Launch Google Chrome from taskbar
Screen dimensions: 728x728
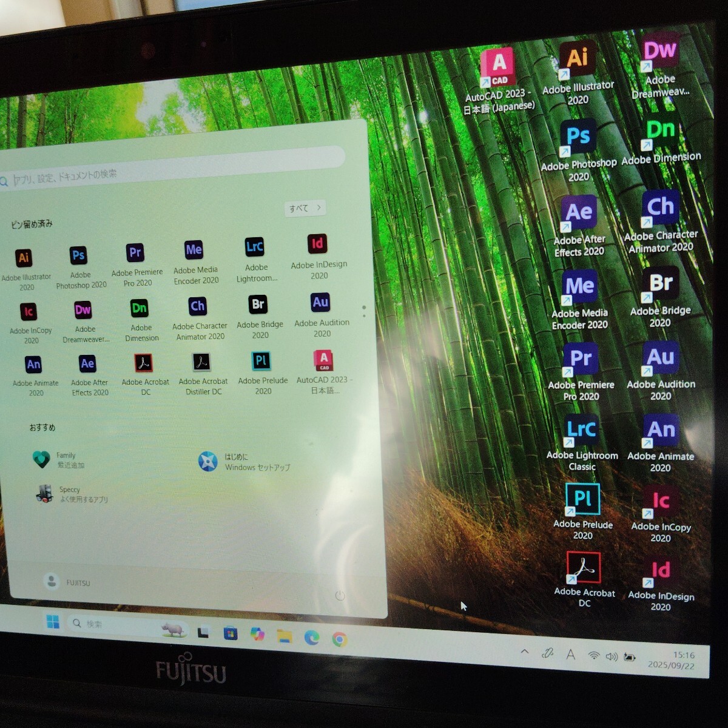340,639
